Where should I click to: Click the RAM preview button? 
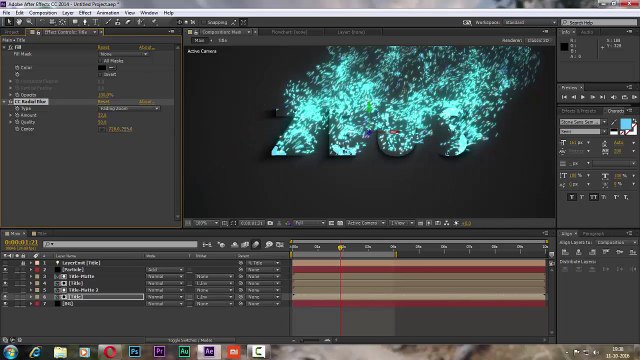click(x=634, y=97)
